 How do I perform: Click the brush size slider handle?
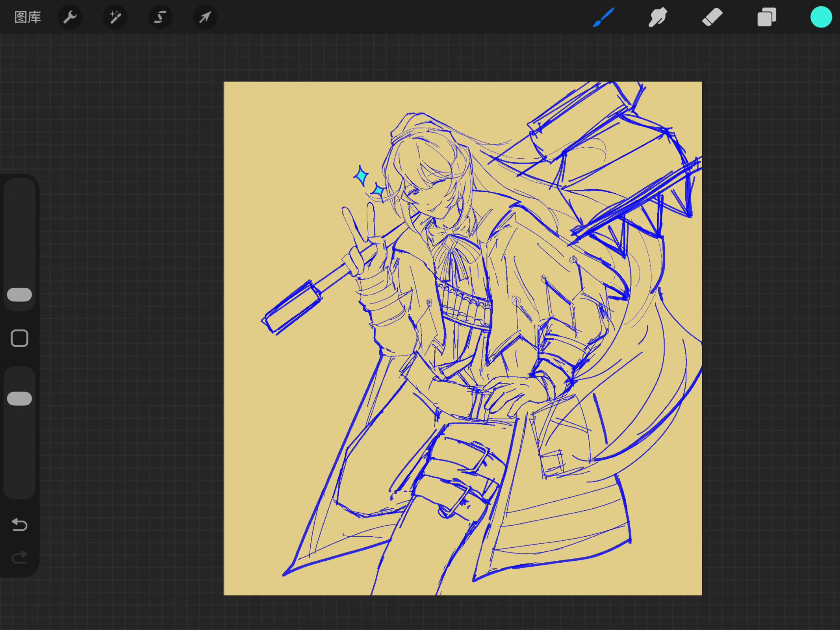point(19,295)
